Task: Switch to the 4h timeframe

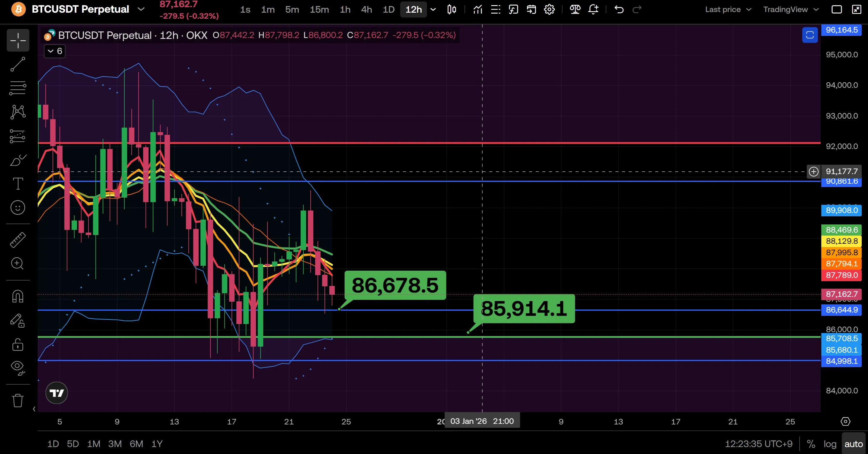Action: pos(366,9)
